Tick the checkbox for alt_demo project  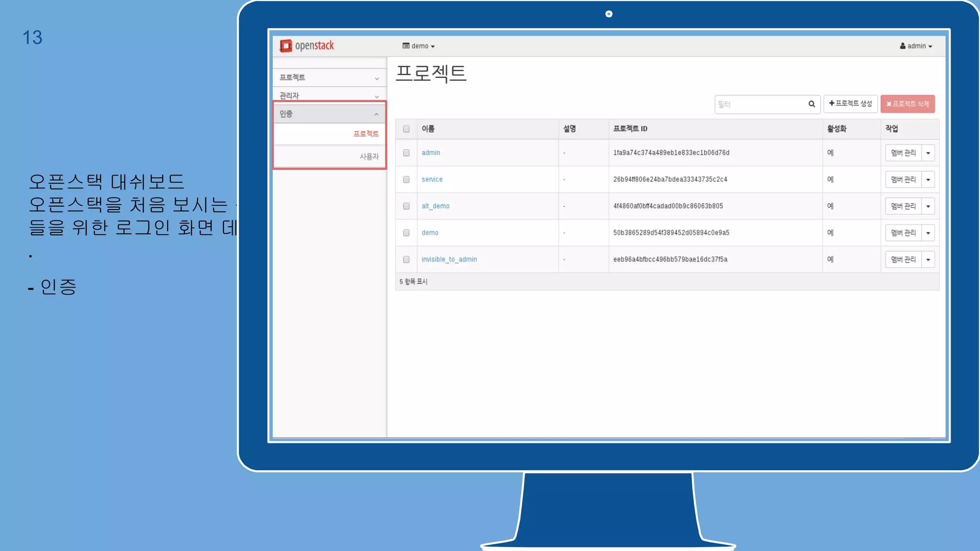point(406,206)
